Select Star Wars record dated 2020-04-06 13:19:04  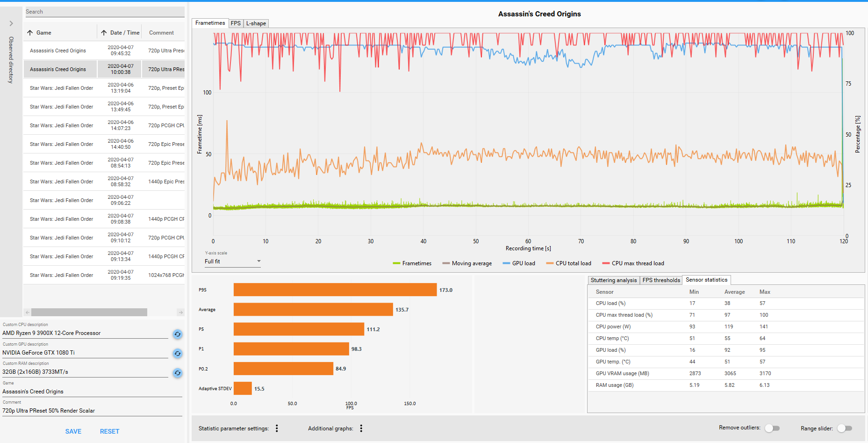click(x=104, y=88)
